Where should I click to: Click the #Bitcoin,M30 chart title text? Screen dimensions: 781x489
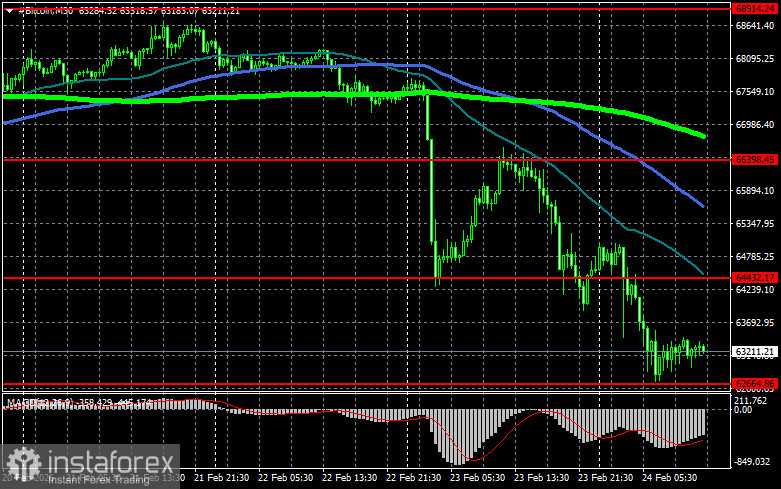[46, 11]
